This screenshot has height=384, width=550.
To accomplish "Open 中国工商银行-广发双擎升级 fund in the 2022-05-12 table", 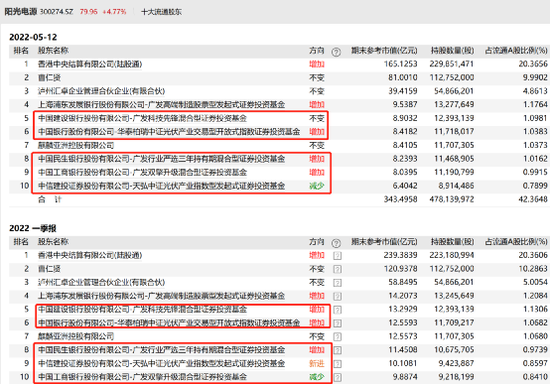I will point(142,172).
